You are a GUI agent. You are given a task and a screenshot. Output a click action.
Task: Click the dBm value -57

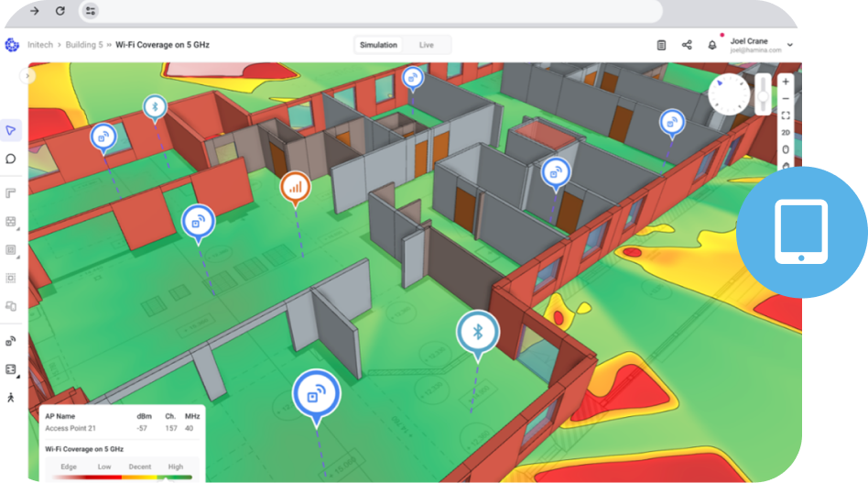coord(142,428)
